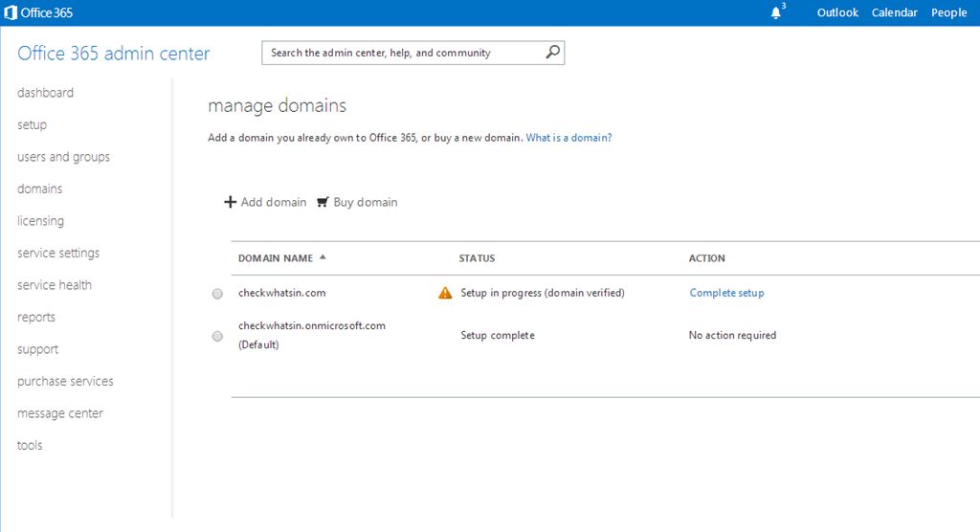Screen dimensions: 980x532
Task: Click the STATUS column header
Action: click(x=477, y=258)
